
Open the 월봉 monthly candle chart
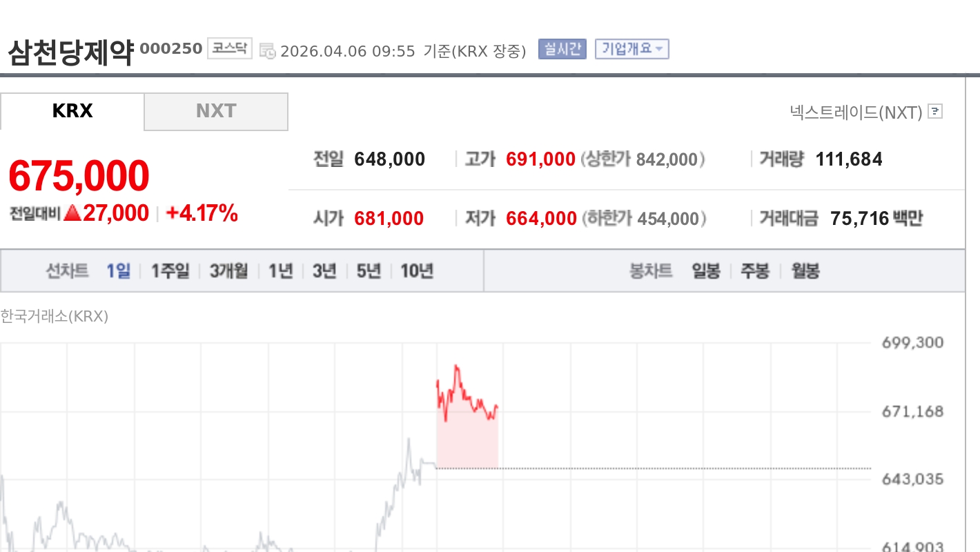click(805, 271)
